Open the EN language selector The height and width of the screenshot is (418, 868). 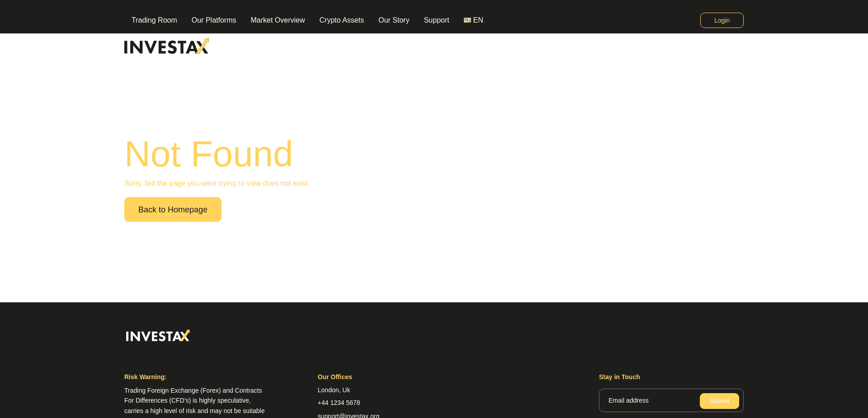pos(473,20)
